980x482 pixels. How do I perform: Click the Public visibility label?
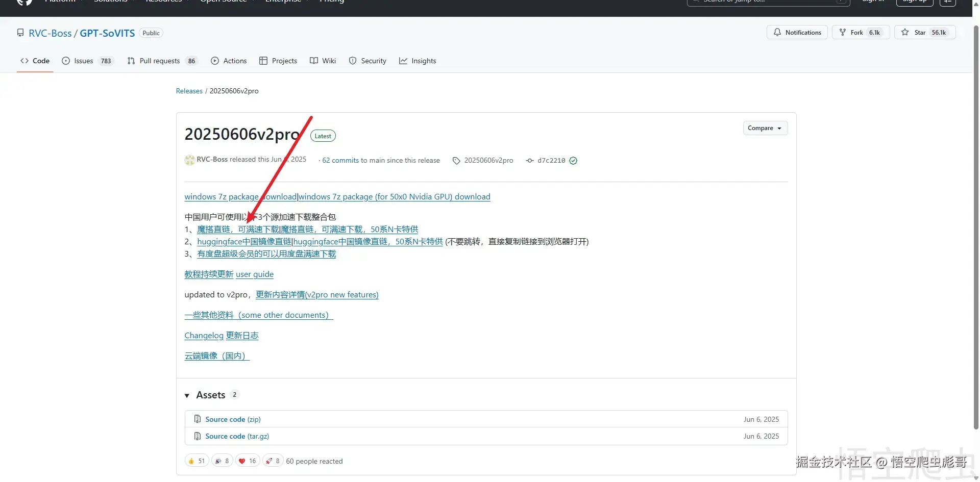(151, 33)
